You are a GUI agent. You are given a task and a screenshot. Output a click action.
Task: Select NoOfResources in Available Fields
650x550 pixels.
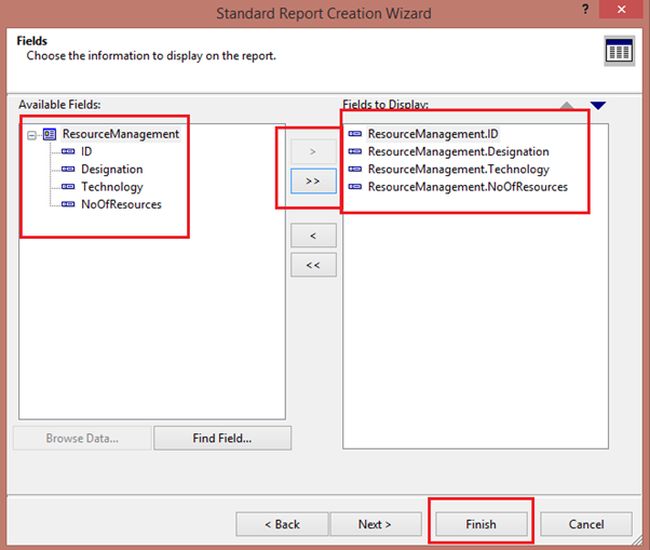click(121, 204)
